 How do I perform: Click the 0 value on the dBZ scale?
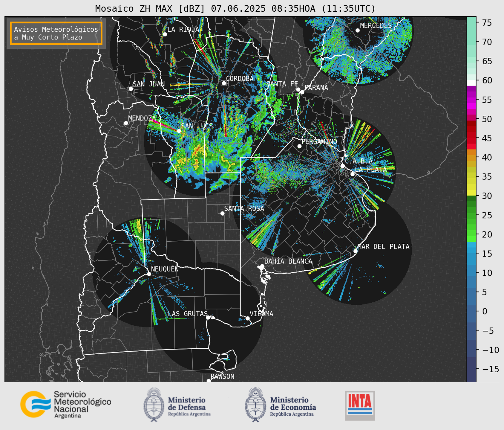tap(484, 311)
